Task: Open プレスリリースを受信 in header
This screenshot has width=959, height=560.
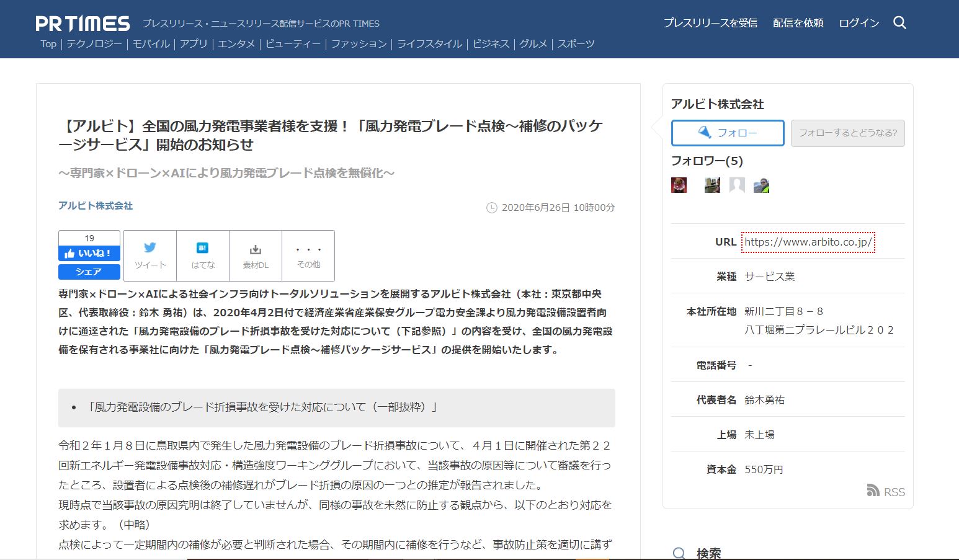Action: tap(710, 23)
